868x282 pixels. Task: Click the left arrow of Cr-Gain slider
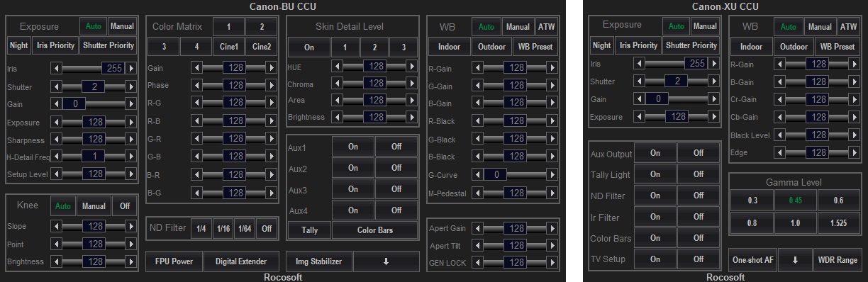[779, 98]
